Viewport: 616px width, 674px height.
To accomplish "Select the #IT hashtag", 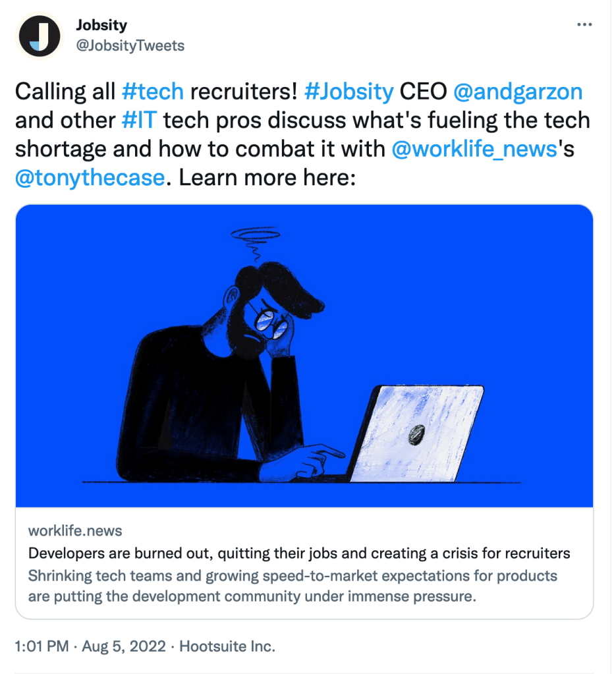I will coord(138,120).
